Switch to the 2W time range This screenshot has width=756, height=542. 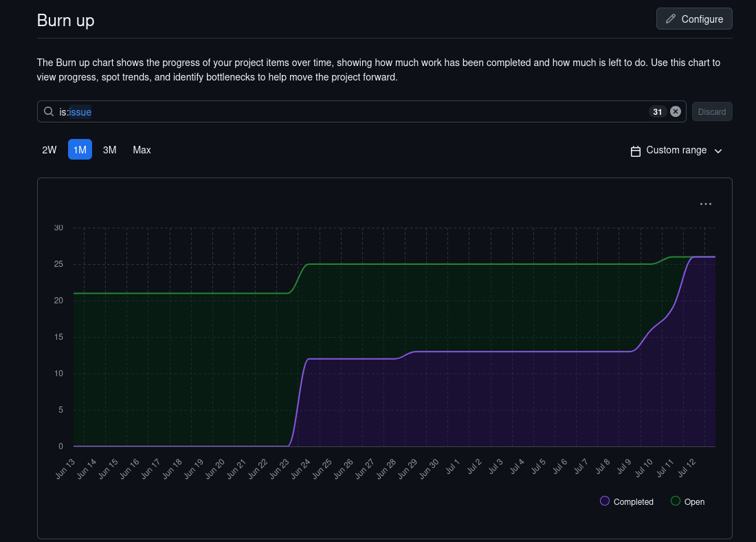tap(49, 149)
